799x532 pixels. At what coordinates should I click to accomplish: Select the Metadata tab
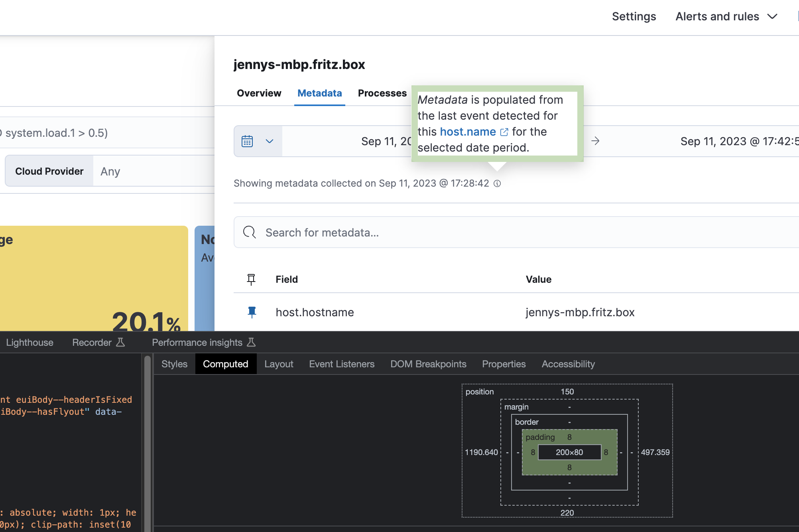tap(320, 93)
